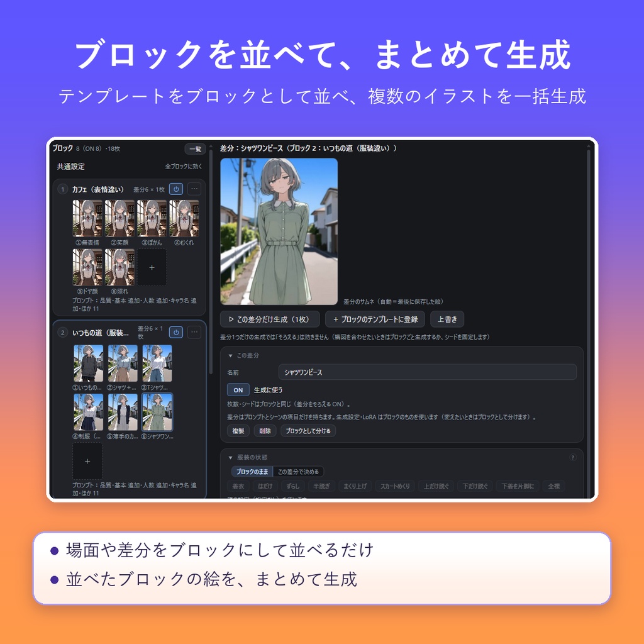Click the 共通設定 row

[130, 166]
